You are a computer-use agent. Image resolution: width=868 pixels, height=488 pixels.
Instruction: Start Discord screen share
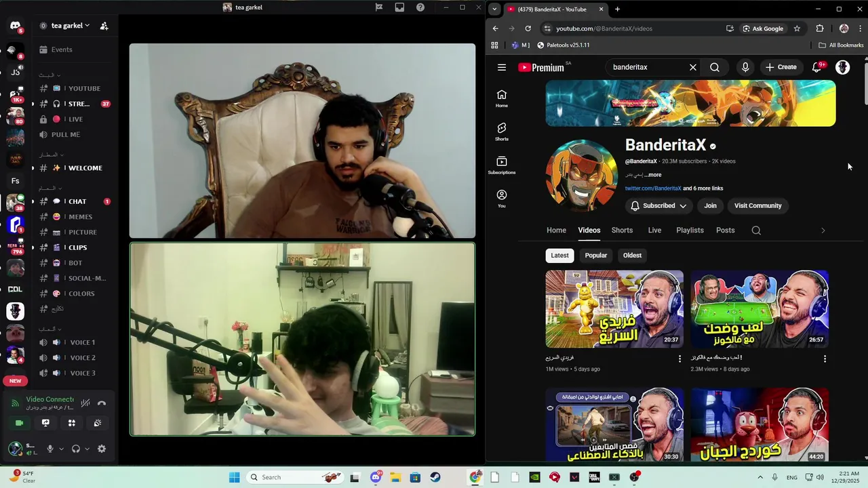click(x=45, y=423)
